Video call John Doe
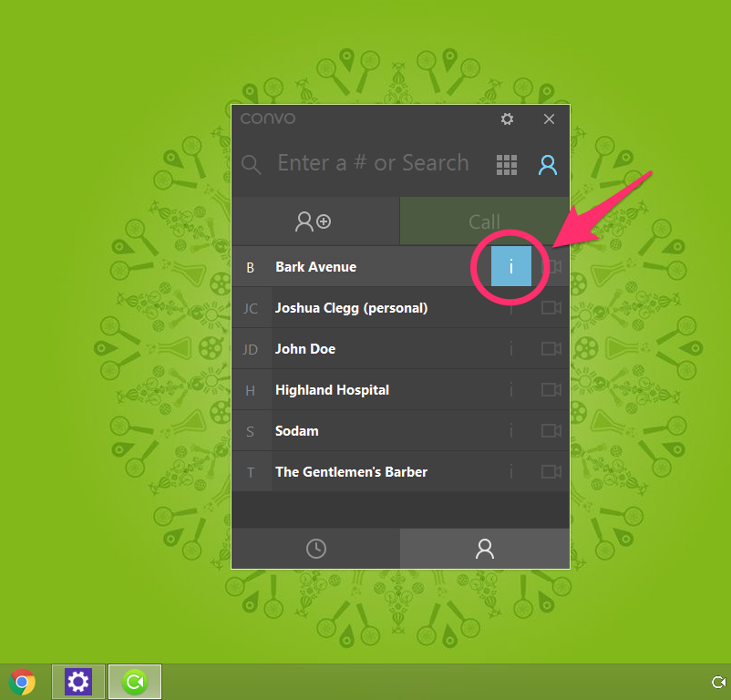The width and height of the screenshot is (731, 700). coord(551,349)
